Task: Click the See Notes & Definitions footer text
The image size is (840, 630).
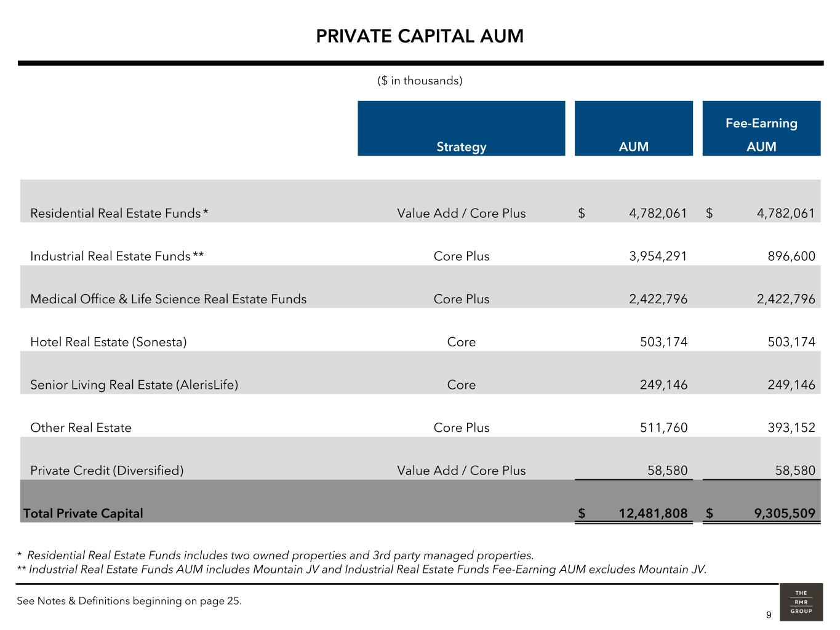Action: coord(129,601)
